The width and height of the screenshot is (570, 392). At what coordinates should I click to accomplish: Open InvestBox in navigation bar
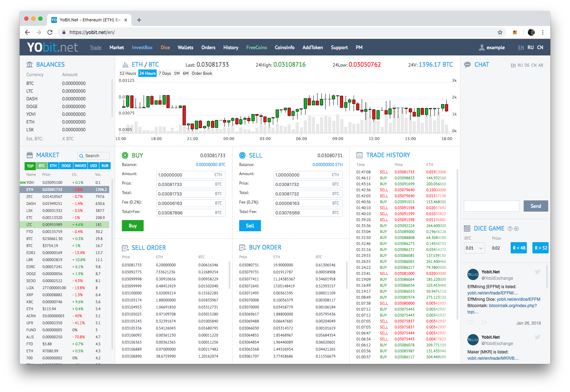click(142, 47)
